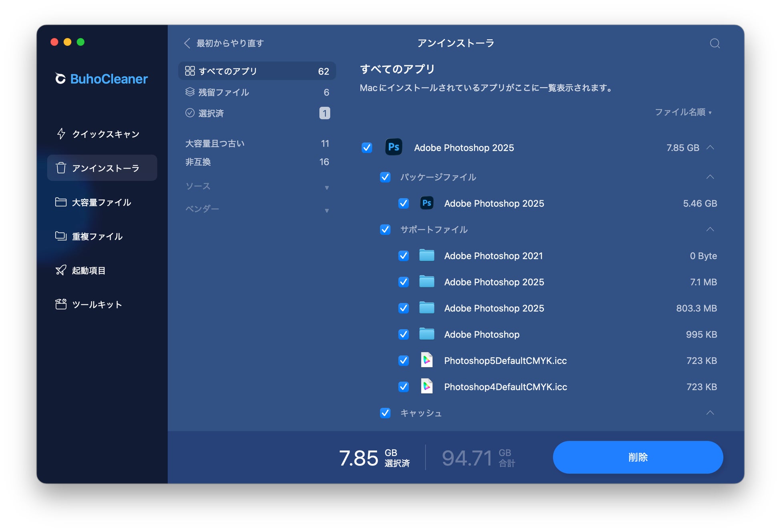Uncheck the main Adobe Photoshop 2025 checkbox
The image size is (781, 532).
point(366,148)
